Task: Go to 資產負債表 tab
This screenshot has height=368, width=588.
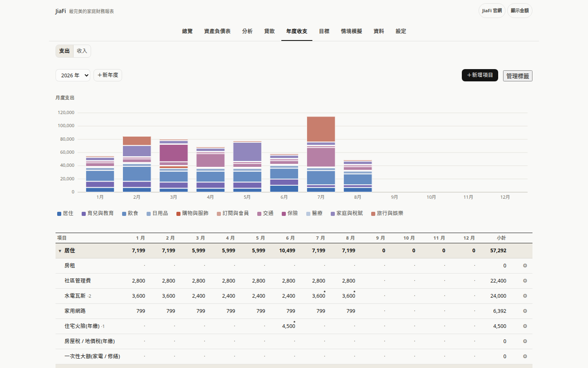Action: click(217, 31)
